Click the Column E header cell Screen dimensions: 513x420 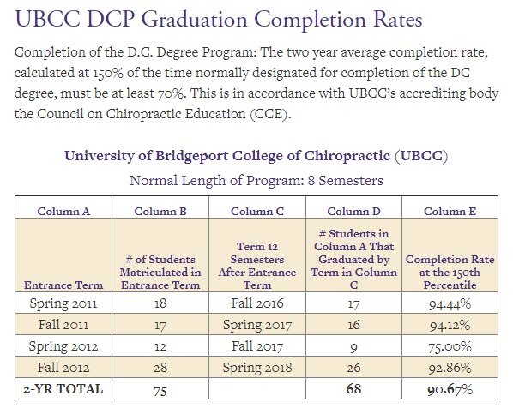click(x=450, y=207)
